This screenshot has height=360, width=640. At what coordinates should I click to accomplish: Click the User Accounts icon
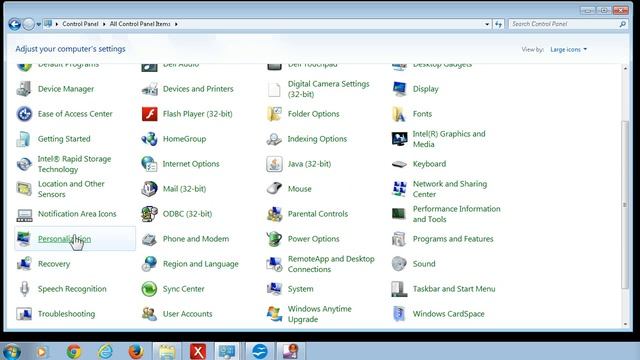click(x=149, y=314)
